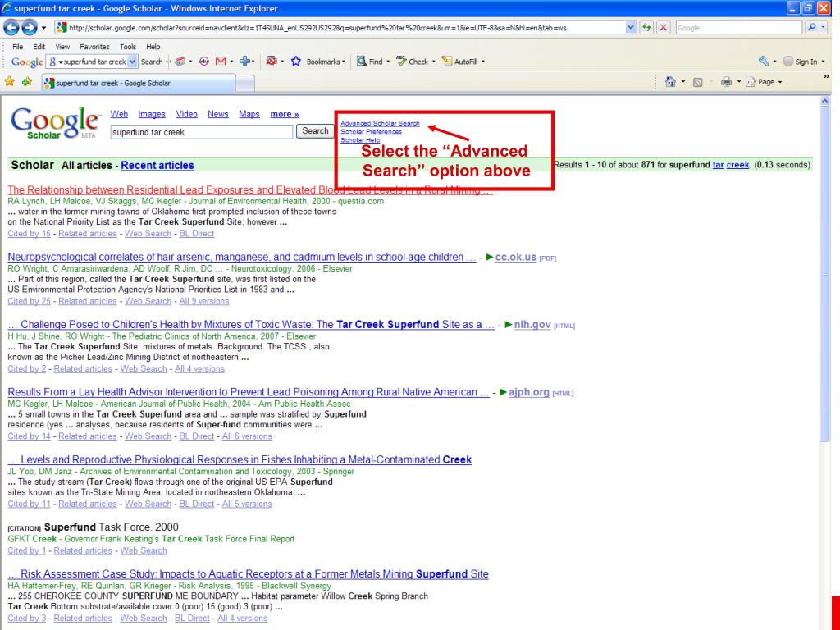This screenshot has width=840, height=630.
Task: Click the Maps link
Action: click(x=249, y=114)
